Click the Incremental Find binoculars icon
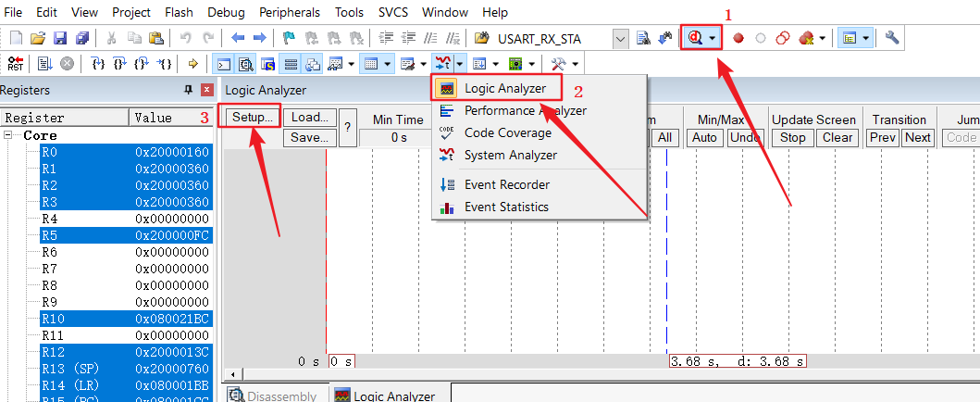 point(665,38)
